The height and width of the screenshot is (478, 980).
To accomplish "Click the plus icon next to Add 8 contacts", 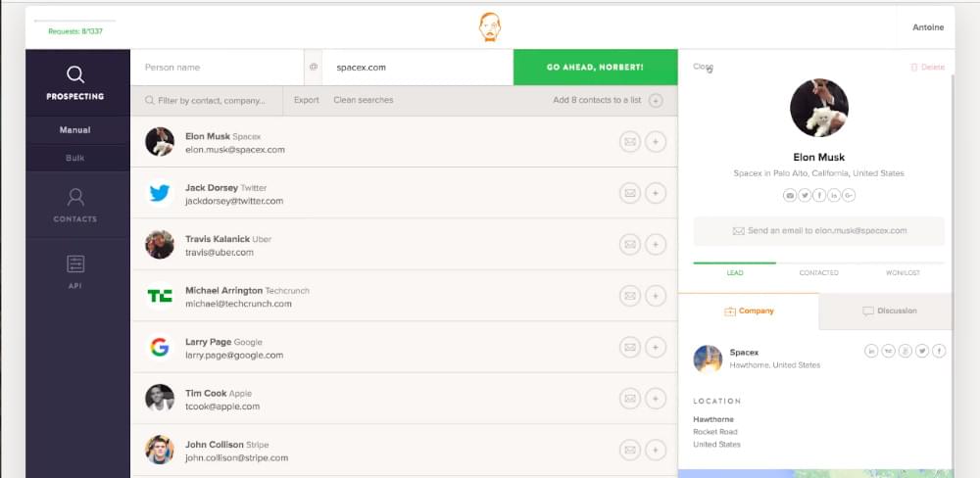I will point(656,100).
